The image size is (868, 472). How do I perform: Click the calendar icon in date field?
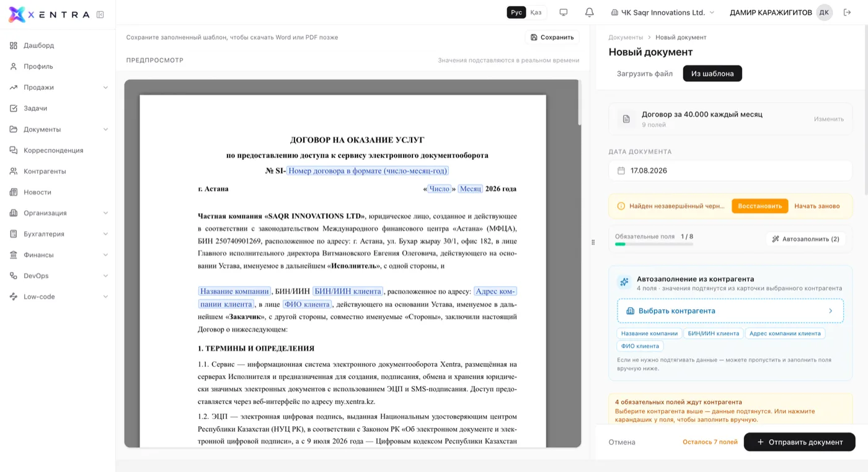tap(621, 171)
